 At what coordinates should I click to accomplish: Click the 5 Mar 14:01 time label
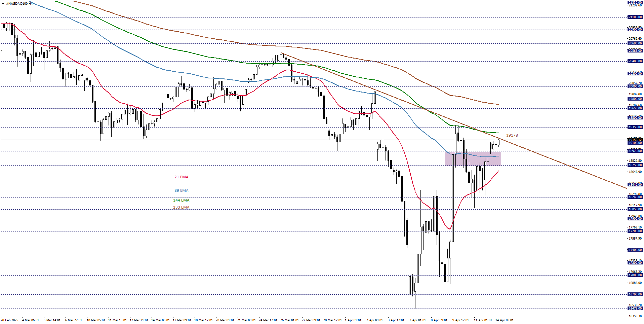[52, 320]
